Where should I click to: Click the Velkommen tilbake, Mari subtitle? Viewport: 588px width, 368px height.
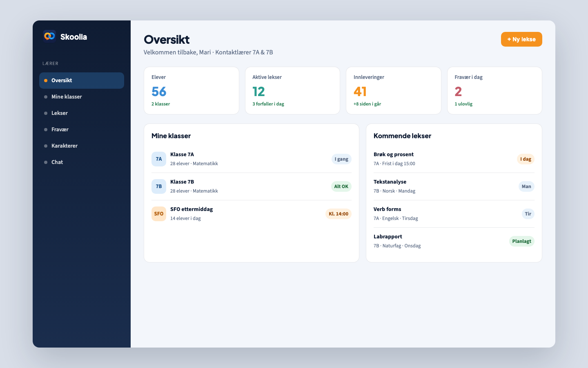(208, 52)
